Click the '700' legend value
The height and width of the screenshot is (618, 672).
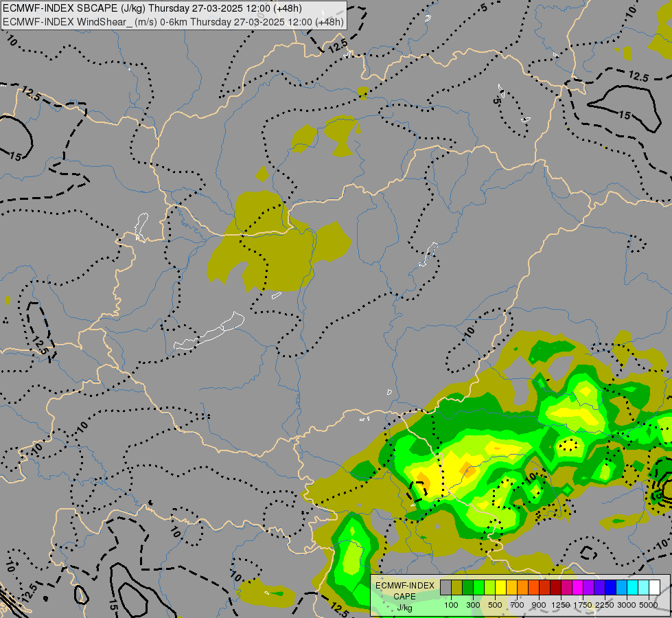pos(518,605)
